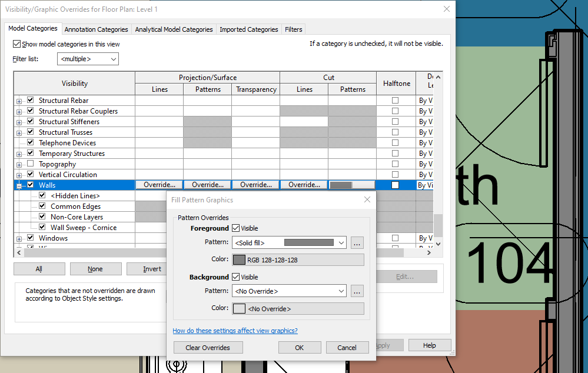The height and width of the screenshot is (373, 588).
Task: Cancel the Fill Pattern Graphics dialog
Action: coord(347,348)
